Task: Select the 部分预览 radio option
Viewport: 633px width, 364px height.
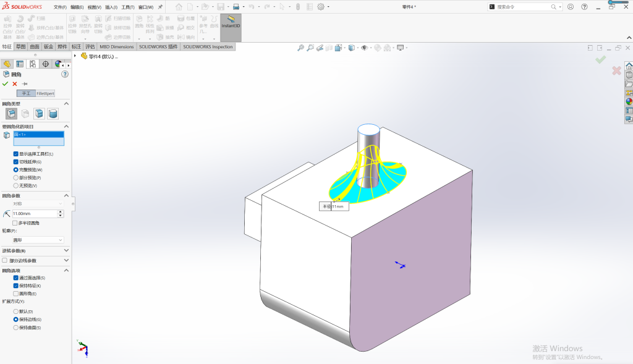Action: click(x=15, y=177)
